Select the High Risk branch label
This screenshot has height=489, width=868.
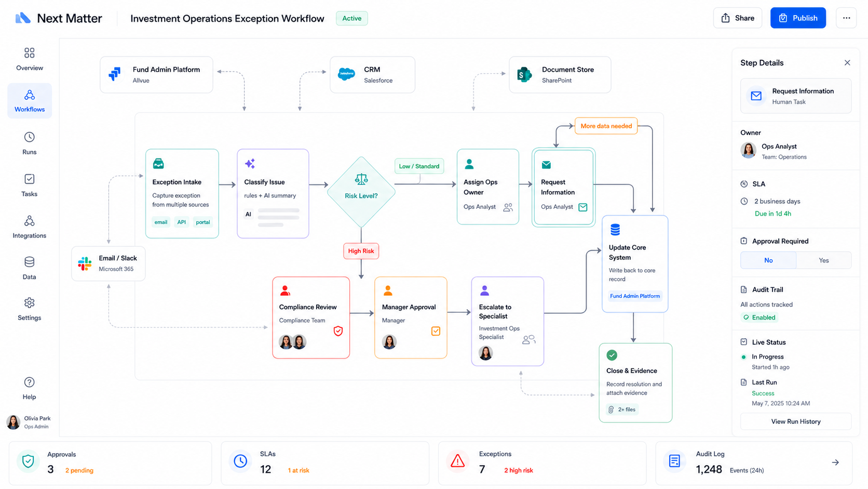click(361, 251)
